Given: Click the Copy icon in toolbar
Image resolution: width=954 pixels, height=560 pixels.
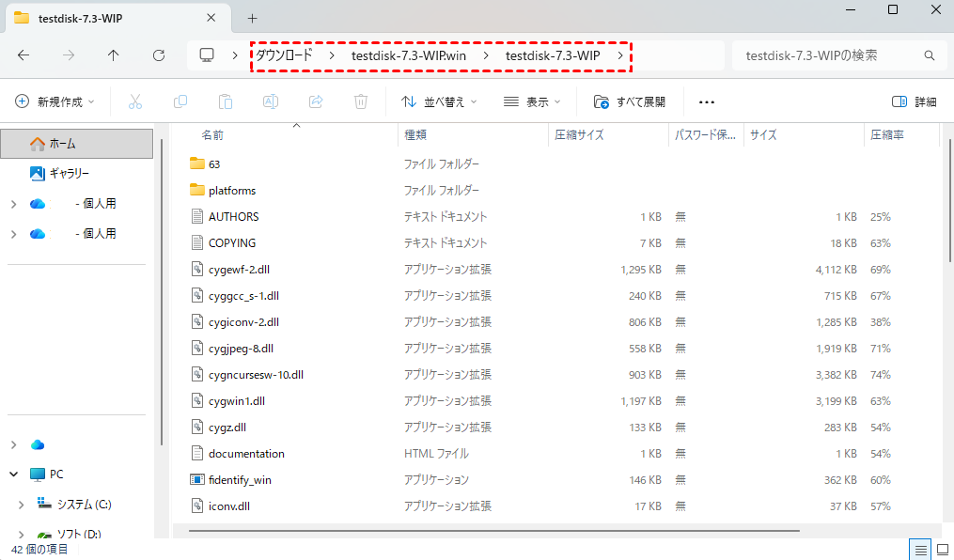Looking at the screenshot, I should (180, 101).
